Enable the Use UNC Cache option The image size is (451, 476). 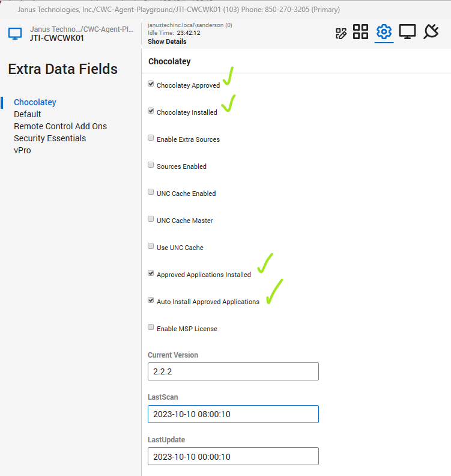point(151,246)
